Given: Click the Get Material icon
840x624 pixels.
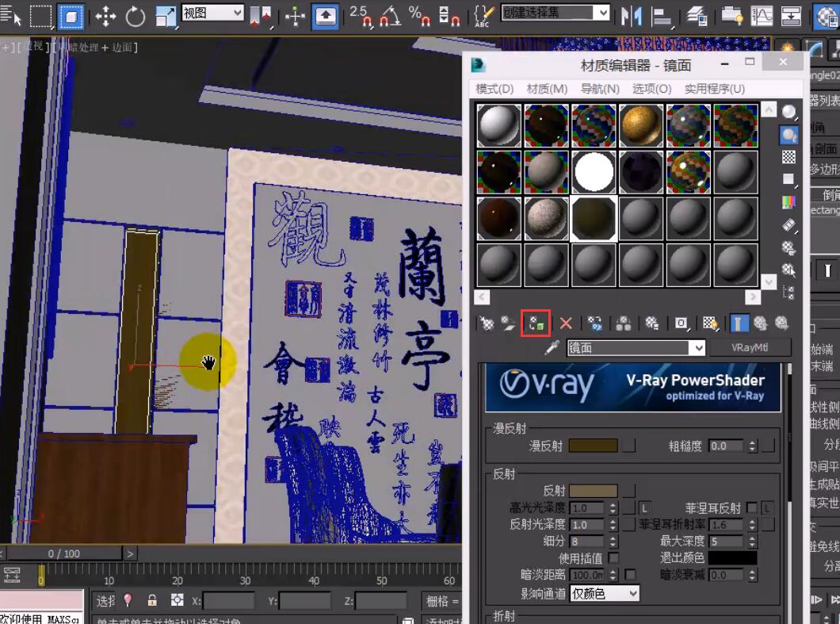Looking at the screenshot, I should [x=487, y=323].
